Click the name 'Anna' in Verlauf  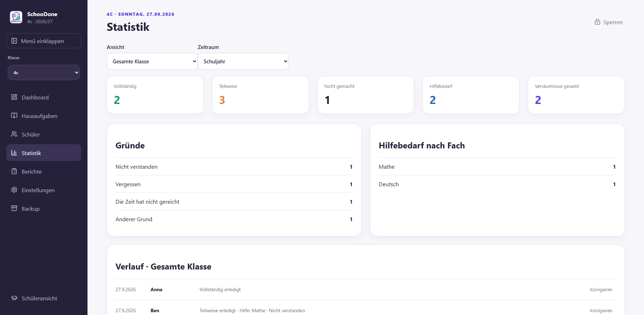pos(156,289)
